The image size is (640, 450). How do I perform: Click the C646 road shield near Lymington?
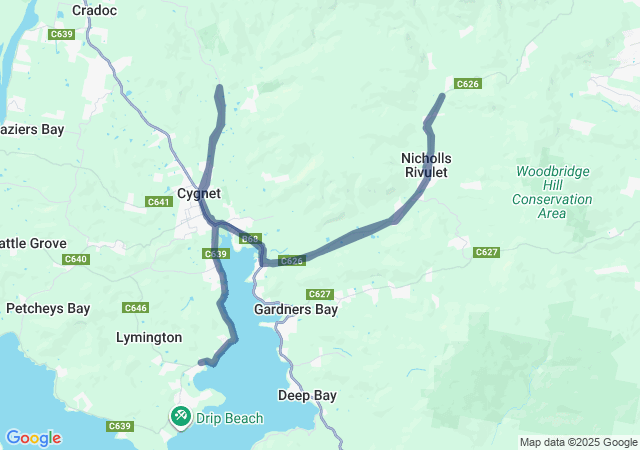[x=136, y=307]
